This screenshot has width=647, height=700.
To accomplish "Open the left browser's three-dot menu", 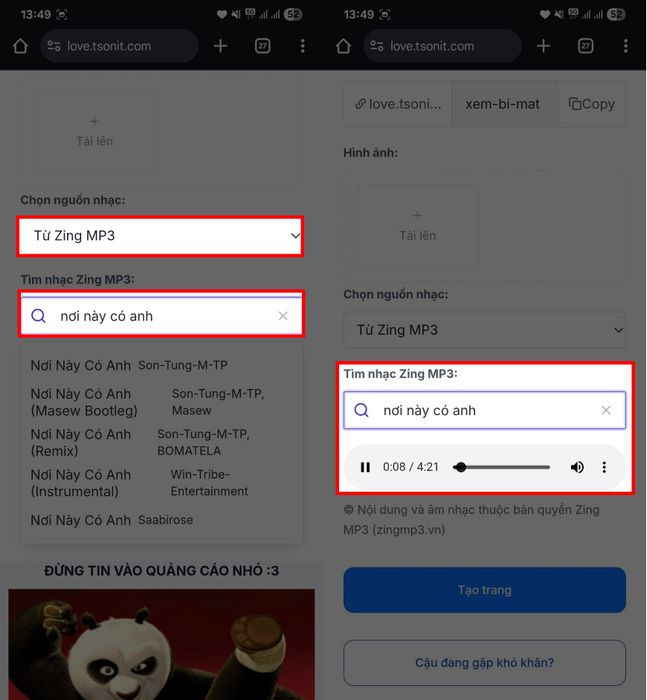I will pyautogui.click(x=303, y=46).
